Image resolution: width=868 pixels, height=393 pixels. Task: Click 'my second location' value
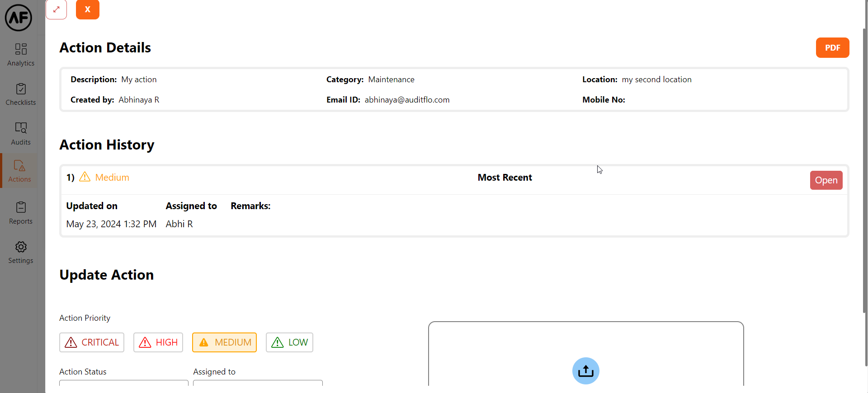656,80
